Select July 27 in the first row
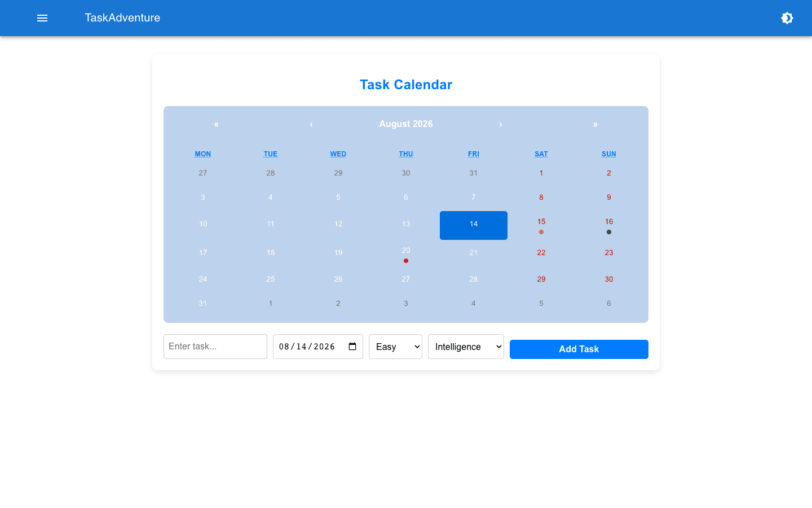The image size is (812, 508). pyautogui.click(x=203, y=173)
